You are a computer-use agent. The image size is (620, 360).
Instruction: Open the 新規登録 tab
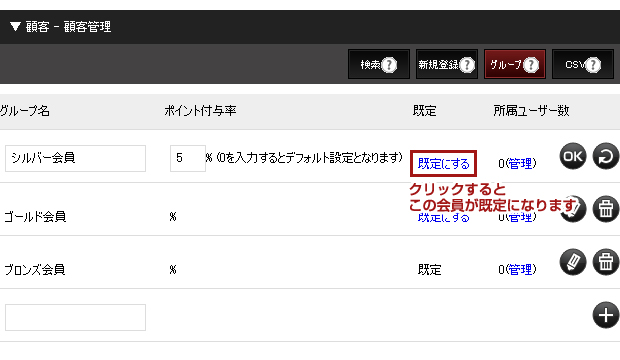point(447,64)
